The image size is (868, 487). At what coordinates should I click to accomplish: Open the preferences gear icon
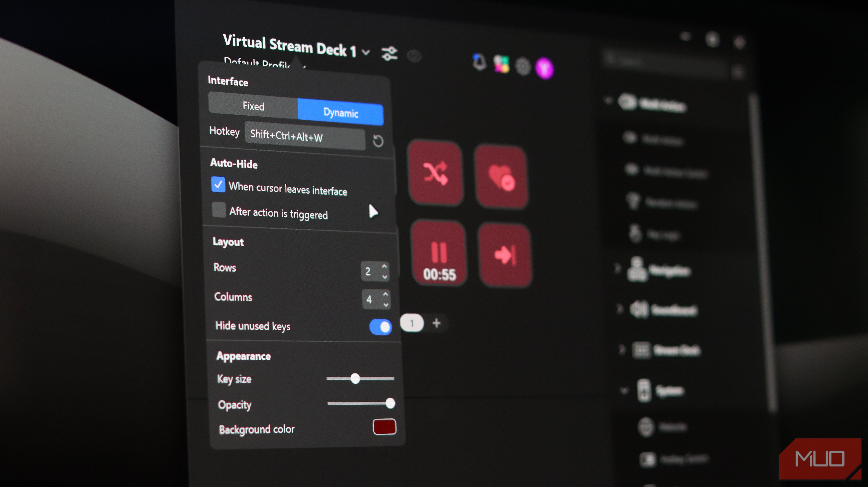point(523,66)
